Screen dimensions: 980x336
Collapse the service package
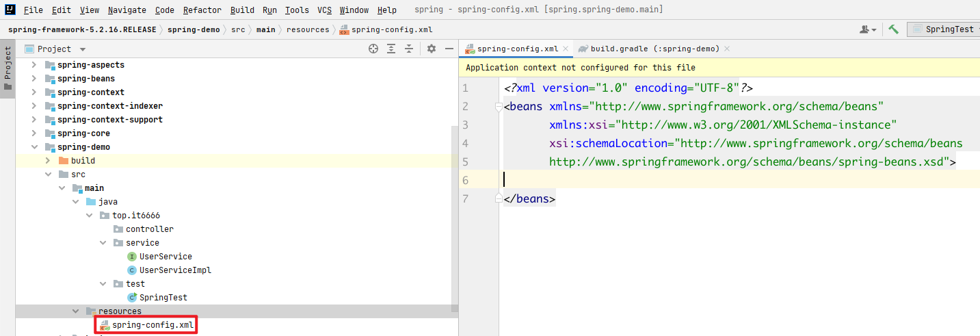tap(103, 243)
